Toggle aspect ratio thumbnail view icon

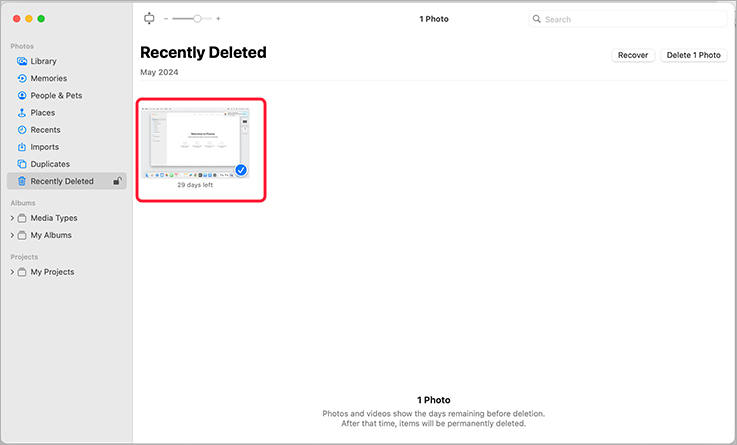[149, 19]
